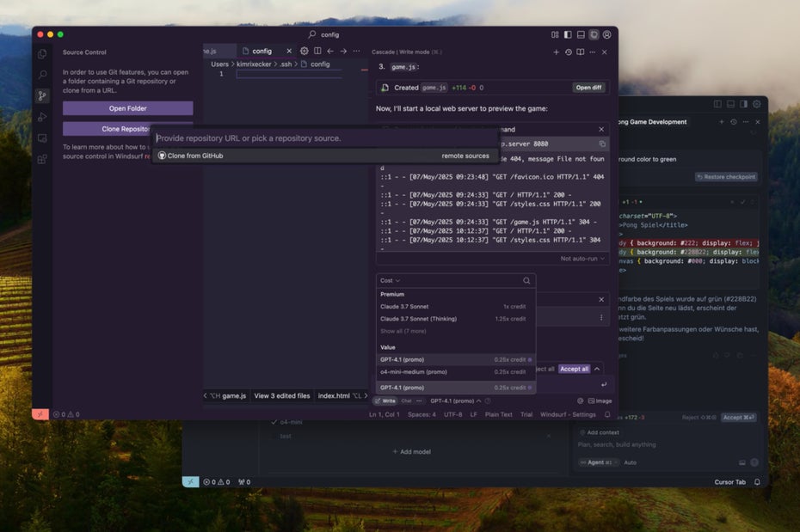Image resolution: width=800 pixels, height=532 pixels.
Task: Go back with the left arrow in the editor toolbar
Action: 330,51
